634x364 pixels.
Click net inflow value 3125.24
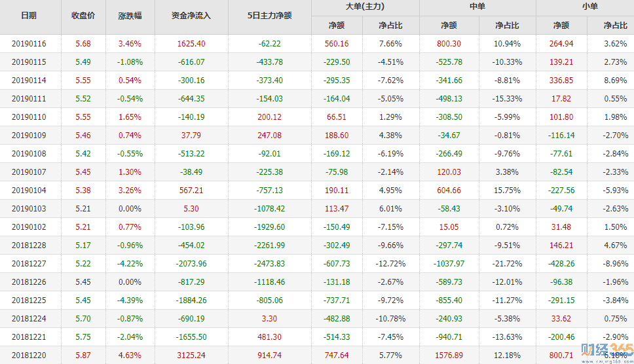pyautogui.click(x=191, y=355)
